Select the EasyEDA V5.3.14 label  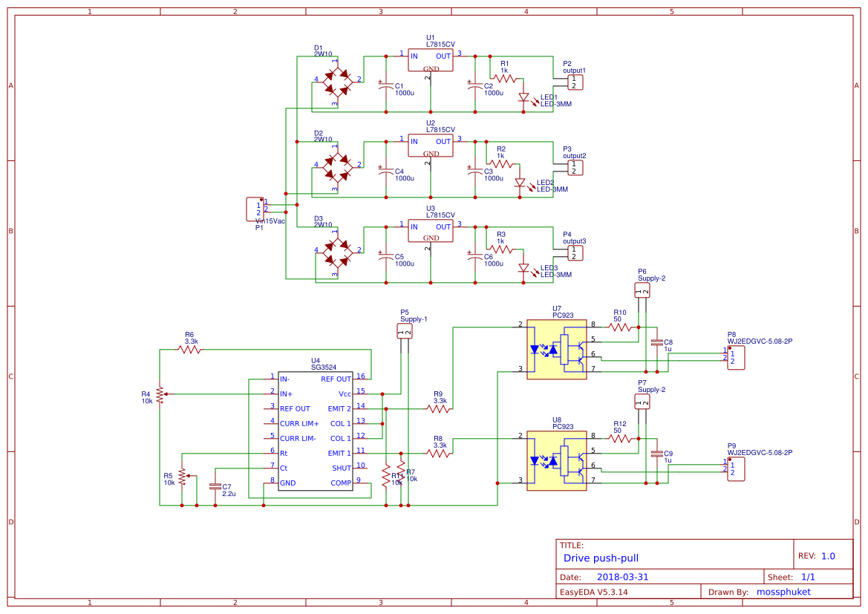pos(594,592)
